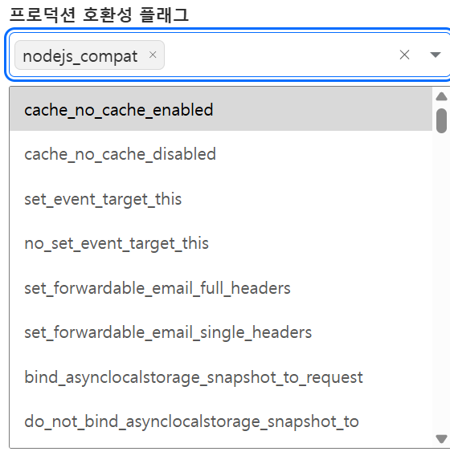Pick set_forwardable_email_full_headers option
450x476 pixels.
point(221,288)
